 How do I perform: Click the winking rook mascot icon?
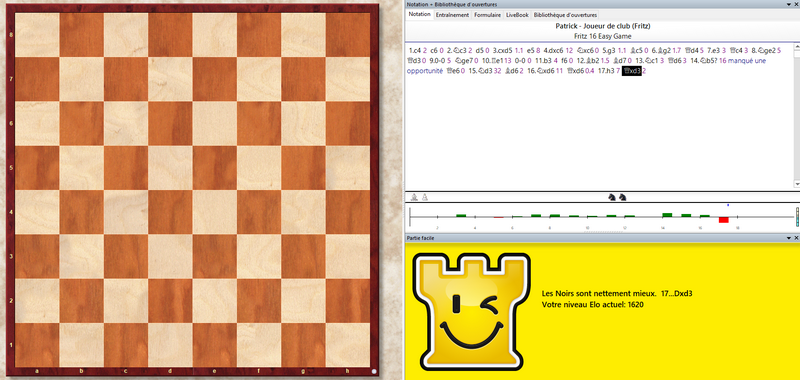point(471,311)
